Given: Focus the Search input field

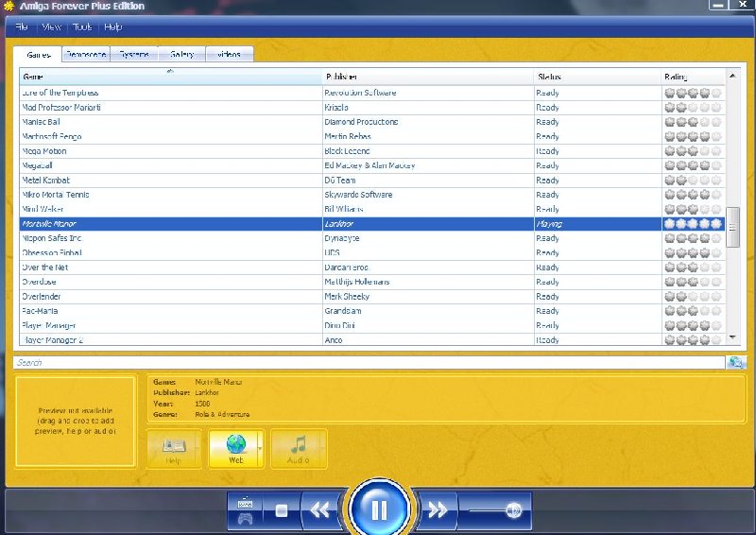Looking at the screenshot, I should [x=369, y=362].
